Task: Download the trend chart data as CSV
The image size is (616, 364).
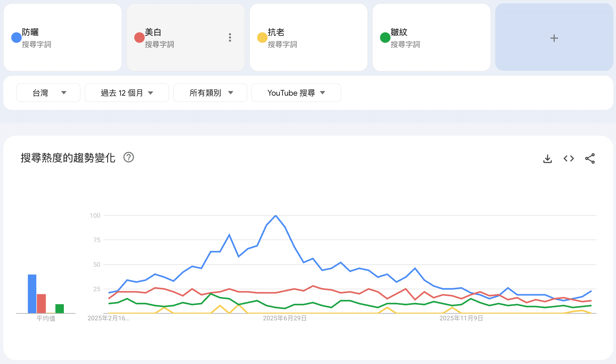Action: 548,159
